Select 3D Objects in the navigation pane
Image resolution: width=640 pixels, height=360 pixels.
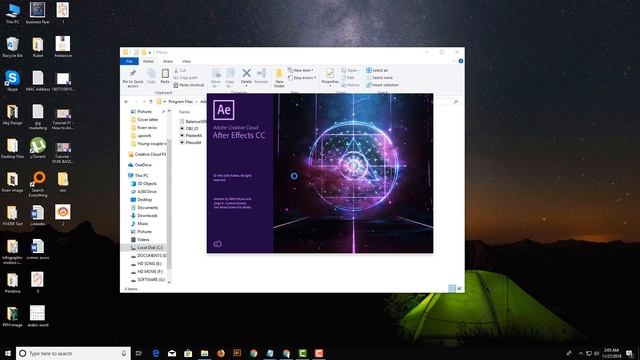coord(144,184)
